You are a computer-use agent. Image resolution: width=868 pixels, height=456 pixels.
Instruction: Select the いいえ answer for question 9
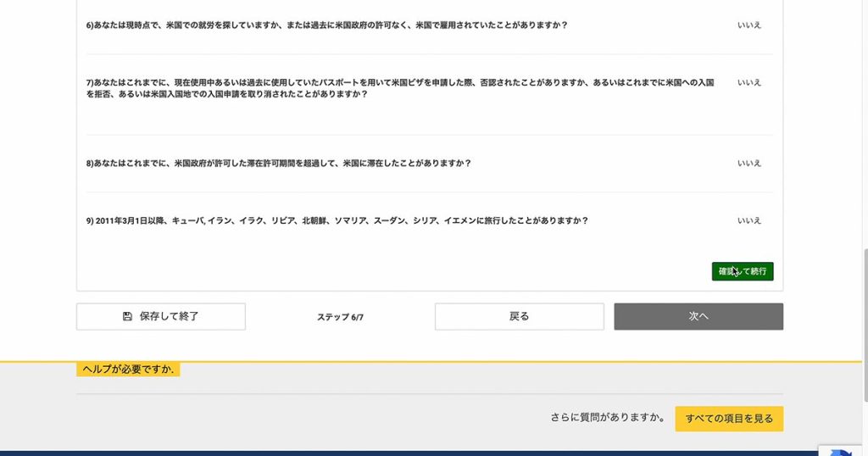[748, 221]
